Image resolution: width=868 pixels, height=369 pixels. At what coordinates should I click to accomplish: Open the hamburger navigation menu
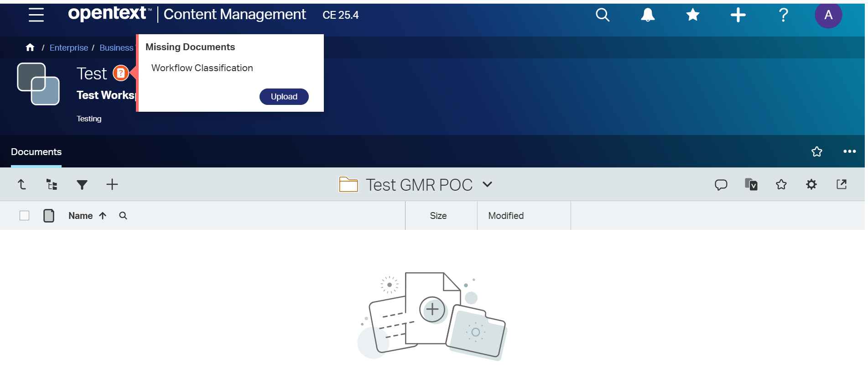click(36, 15)
